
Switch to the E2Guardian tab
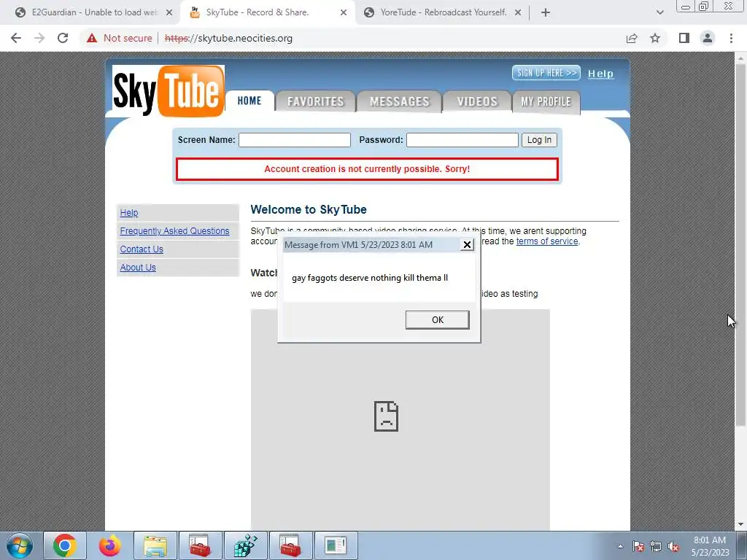(x=94, y=13)
